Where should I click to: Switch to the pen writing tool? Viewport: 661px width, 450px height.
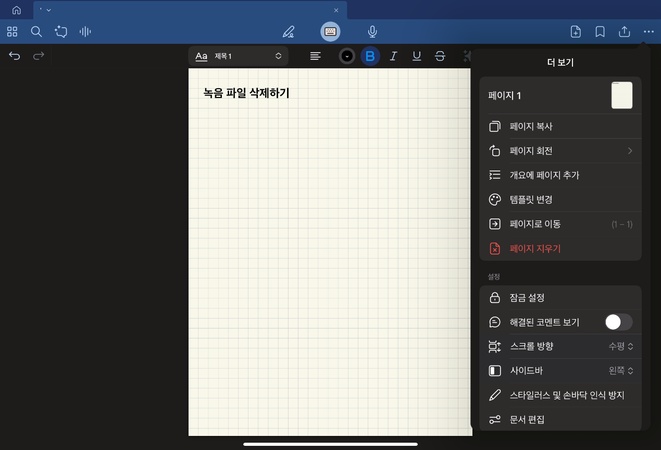point(289,32)
